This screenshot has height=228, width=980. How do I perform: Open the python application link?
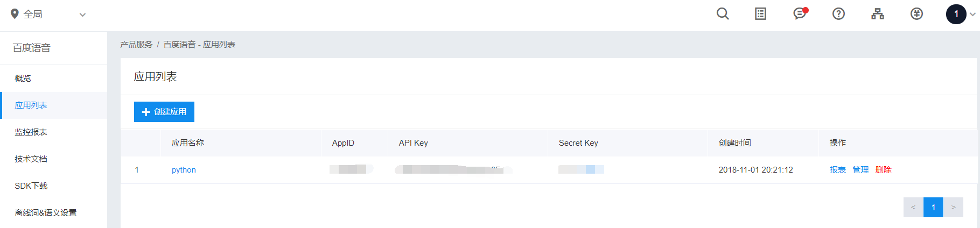[x=184, y=170]
